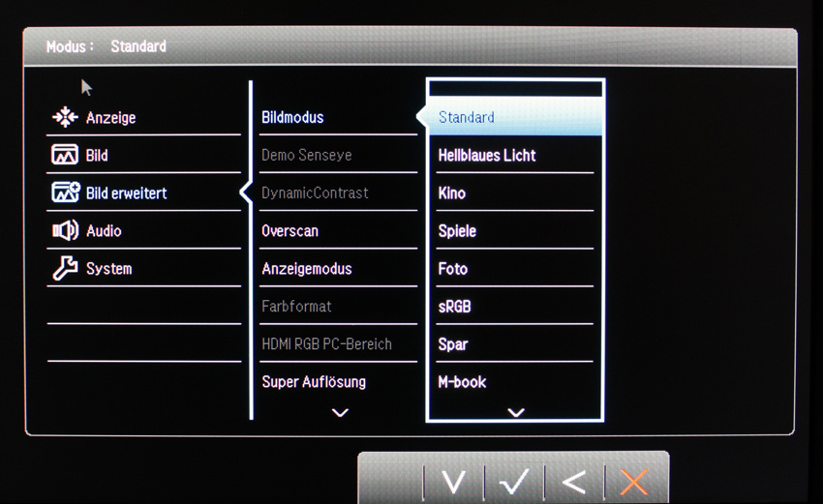Viewport: 823px width, 504px height.
Task: Select the Anzeige snowflake icon
Action: pos(65,117)
